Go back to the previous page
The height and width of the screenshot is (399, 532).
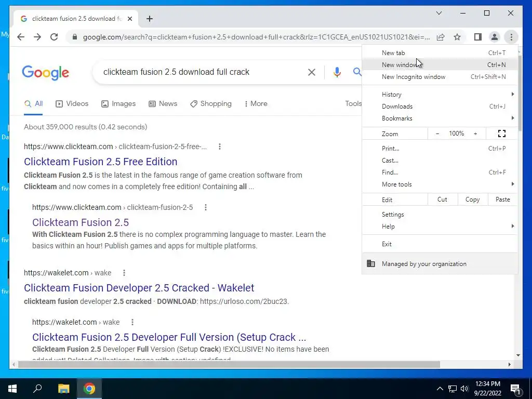(x=21, y=37)
